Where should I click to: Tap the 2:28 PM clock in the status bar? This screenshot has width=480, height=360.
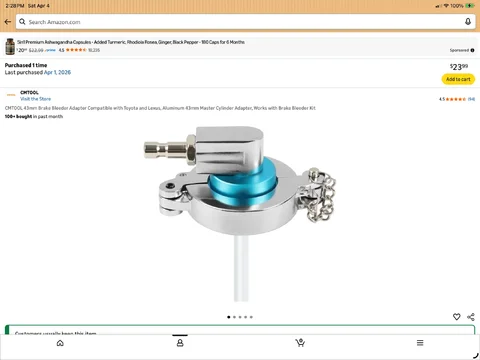[15, 6]
